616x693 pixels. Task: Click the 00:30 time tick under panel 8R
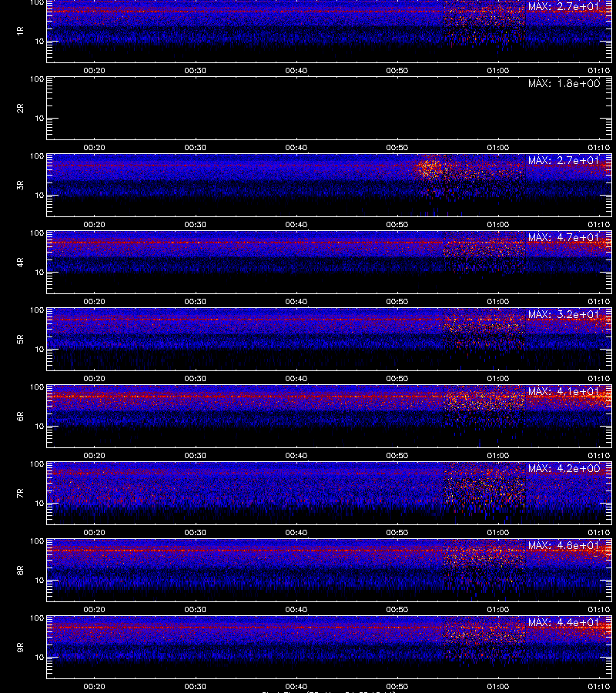click(x=195, y=610)
